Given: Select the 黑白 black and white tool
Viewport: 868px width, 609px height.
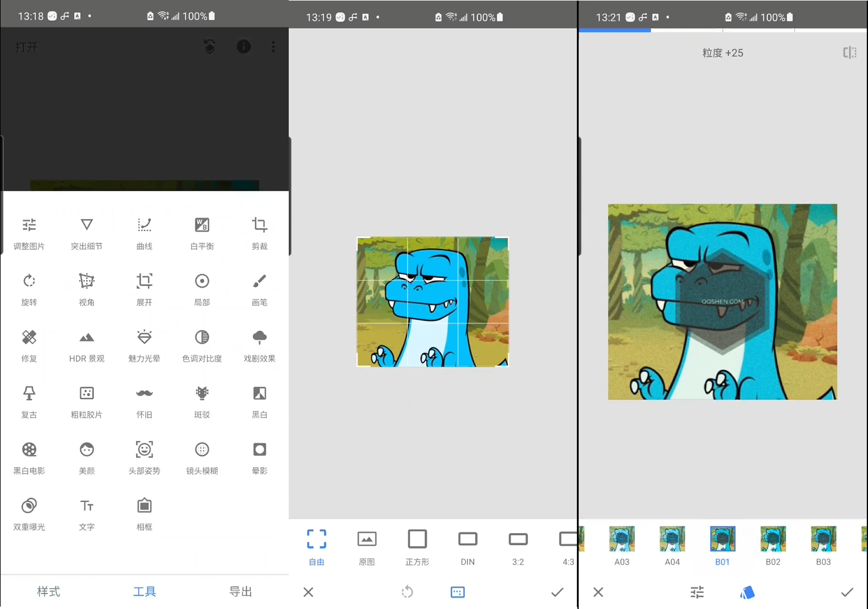Looking at the screenshot, I should click(259, 402).
